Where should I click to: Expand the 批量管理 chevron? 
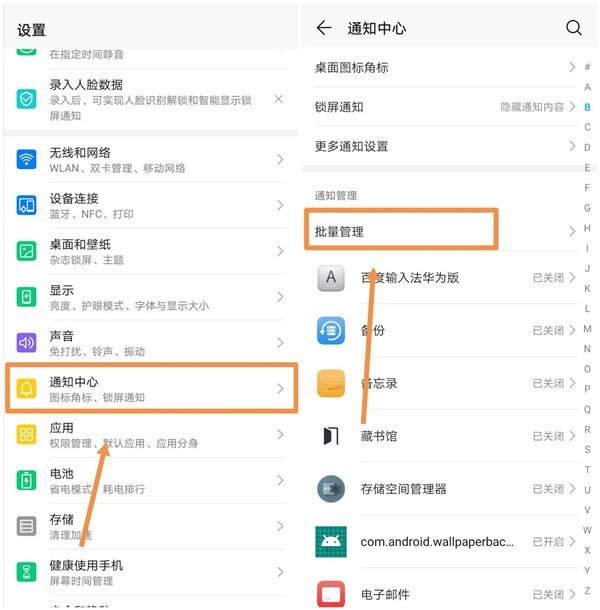(x=572, y=231)
